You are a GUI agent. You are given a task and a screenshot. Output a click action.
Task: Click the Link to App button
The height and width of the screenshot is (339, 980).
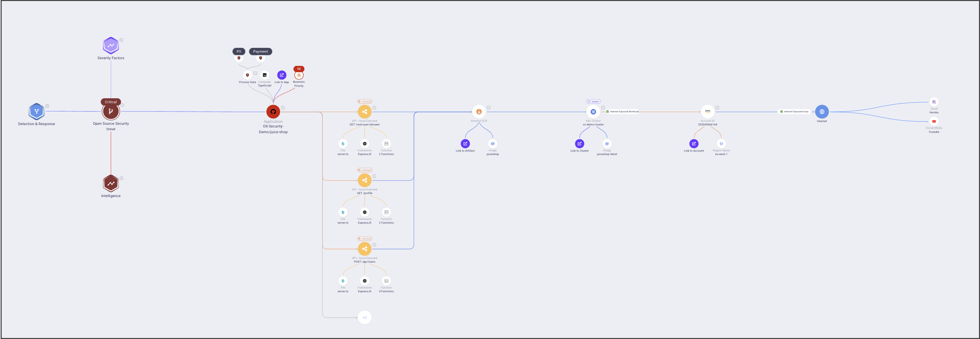tap(281, 75)
